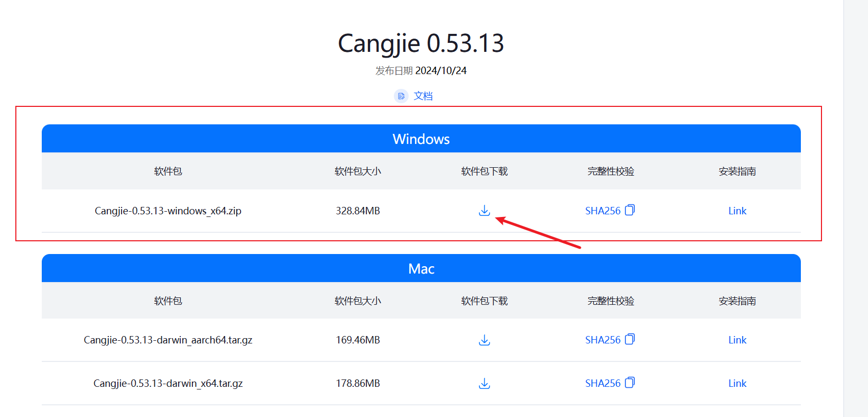Click 完整性校验 column header in Windows table

(x=611, y=171)
